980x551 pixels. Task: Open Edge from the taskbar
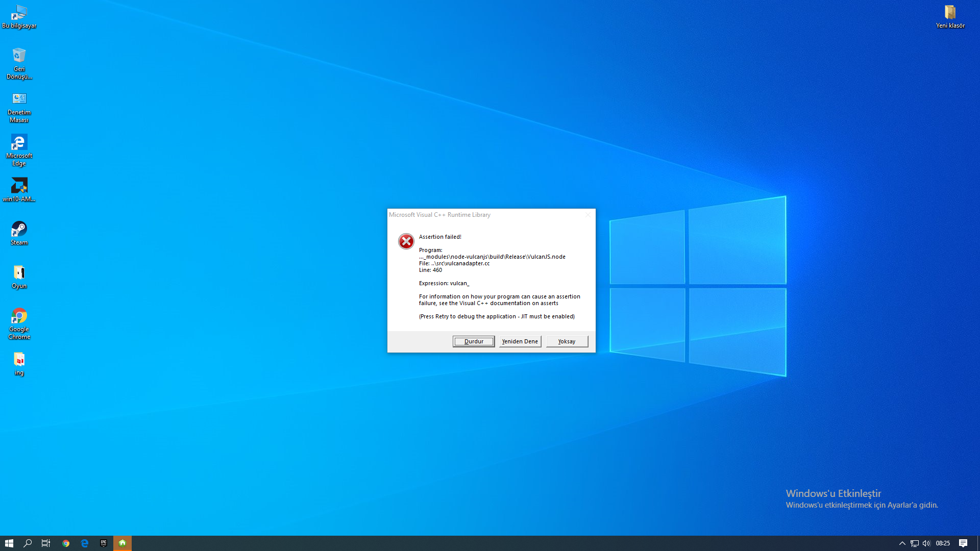tap(85, 543)
